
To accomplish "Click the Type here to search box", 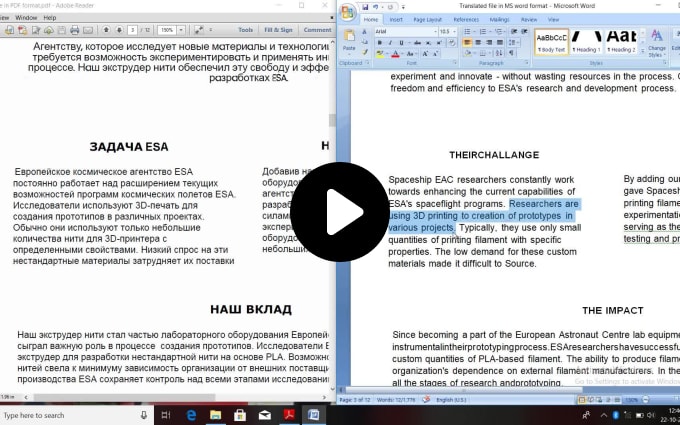I will click(77, 415).
